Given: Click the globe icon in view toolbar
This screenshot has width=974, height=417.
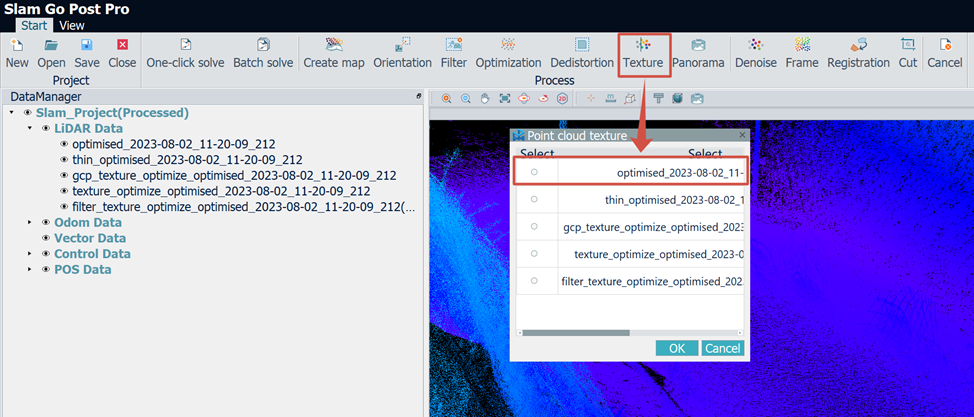Looking at the screenshot, I should pos(678,98).
